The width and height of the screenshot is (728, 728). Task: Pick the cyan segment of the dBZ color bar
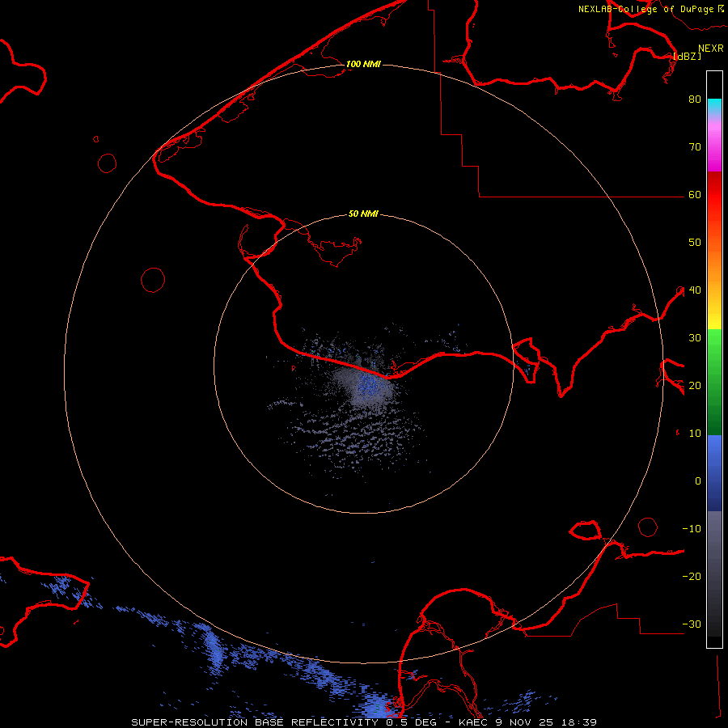click(714, 105)
